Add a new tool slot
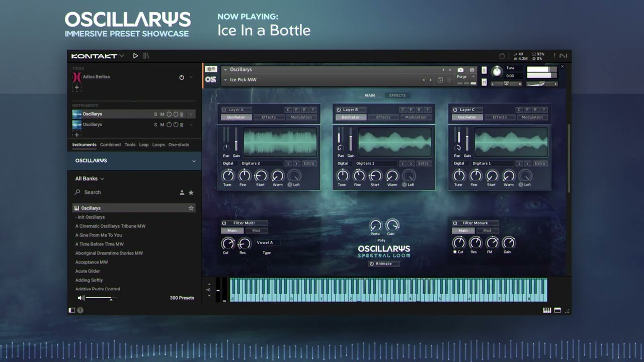The image size is (644, 362). tap(76, 87)
